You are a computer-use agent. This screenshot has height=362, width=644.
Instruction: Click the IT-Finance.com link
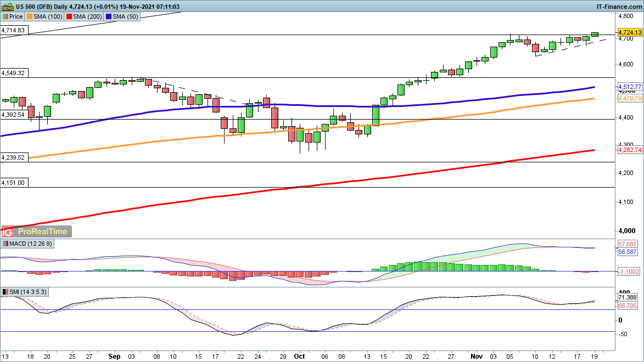[x=619, y=6]
